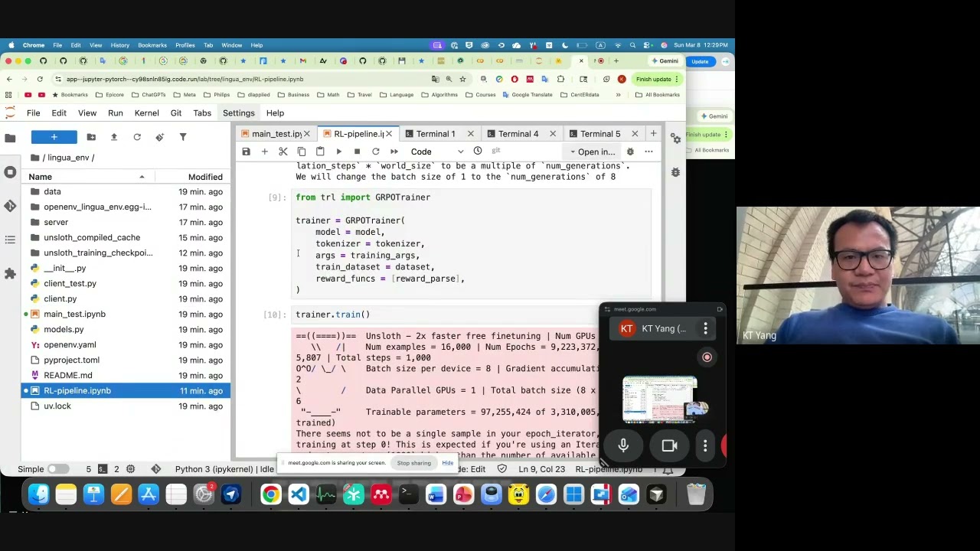Paste cell from clipboard
Viewport: 980px width, 551px height.
click(320, 152)
